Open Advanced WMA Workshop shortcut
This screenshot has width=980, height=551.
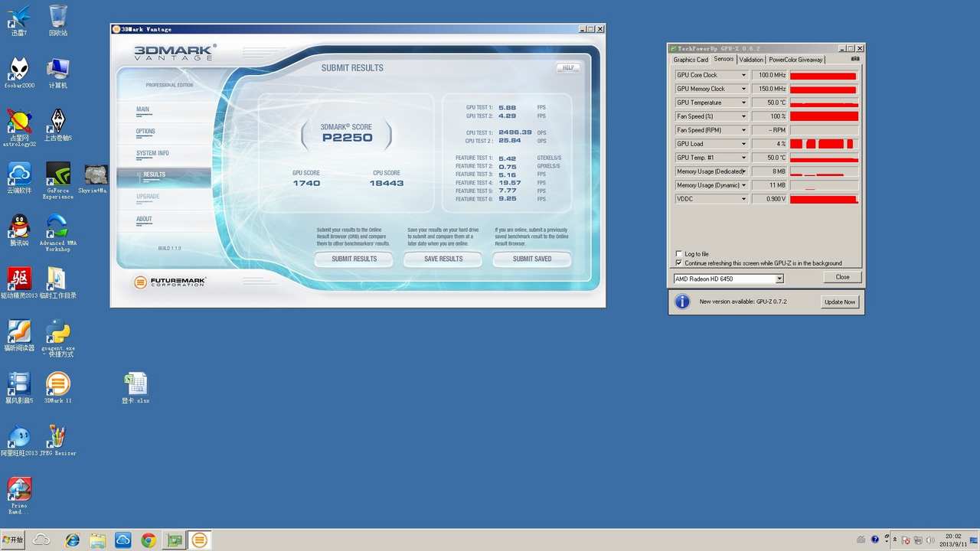(x=58, y=233)
